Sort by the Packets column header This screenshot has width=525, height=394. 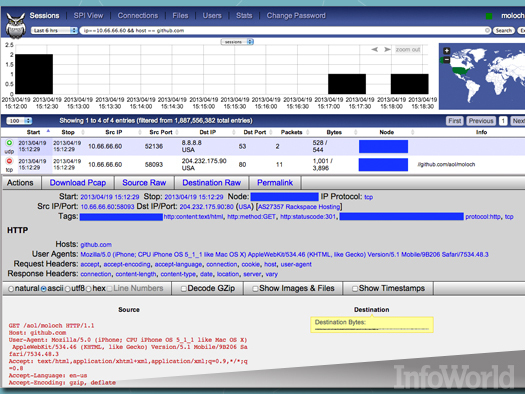pos(291,132)
